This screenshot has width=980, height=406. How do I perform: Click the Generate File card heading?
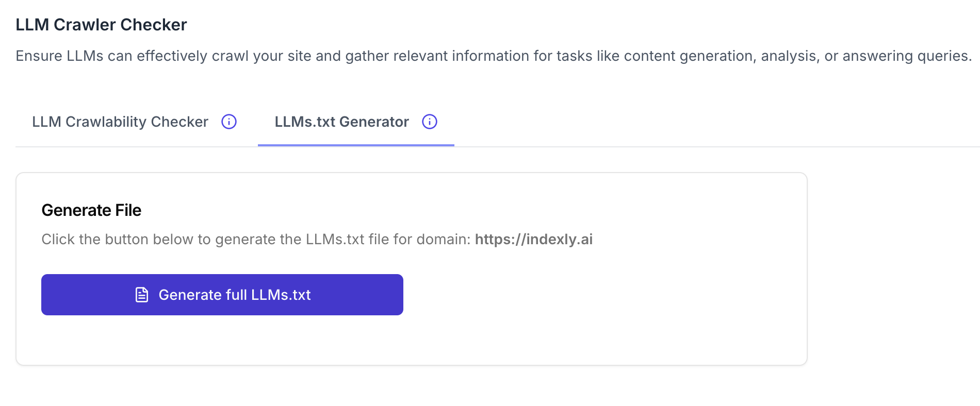coord(91,210)
